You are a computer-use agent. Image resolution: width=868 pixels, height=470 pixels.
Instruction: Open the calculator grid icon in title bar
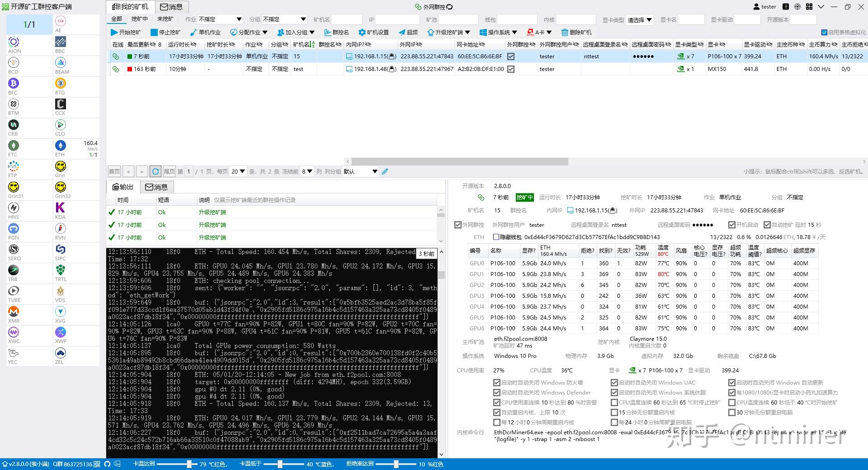pyautogui.click(x=809, y=7)
